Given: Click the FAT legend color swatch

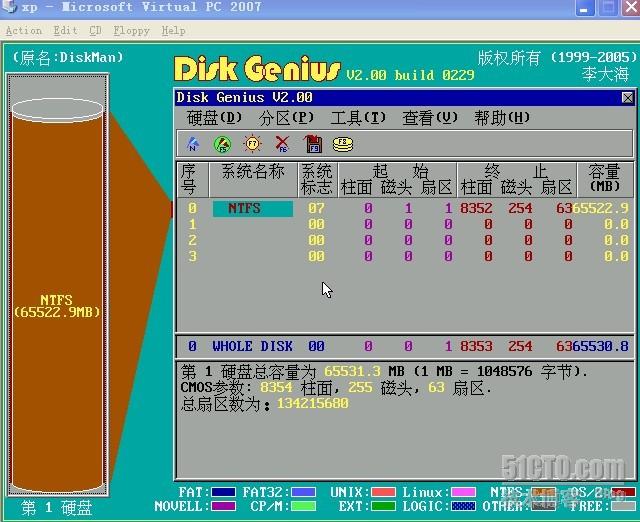Looking at the screenshot, I should click(223, 493).
